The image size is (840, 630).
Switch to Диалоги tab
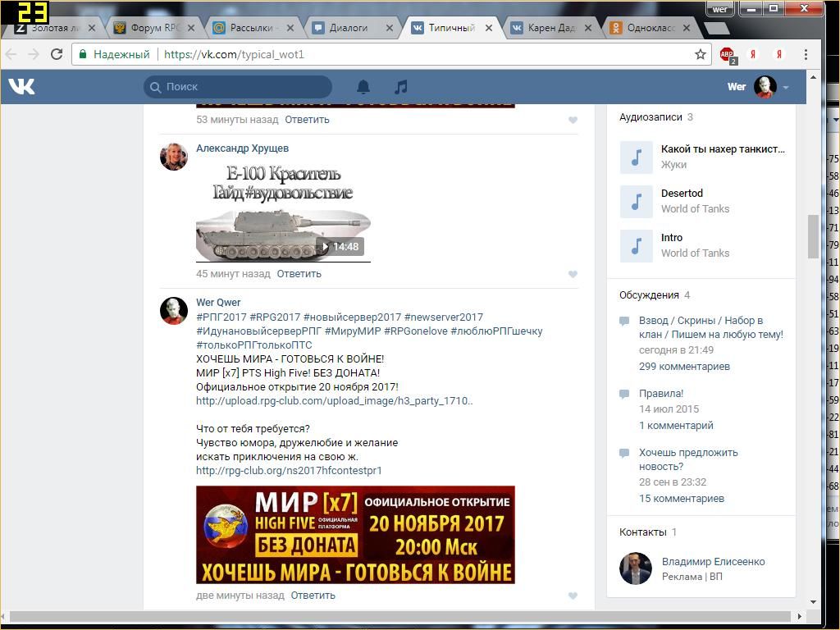click(353, 28)
